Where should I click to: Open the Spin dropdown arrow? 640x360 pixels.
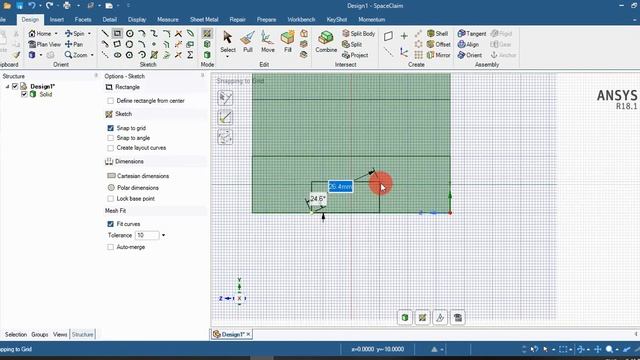89,33
